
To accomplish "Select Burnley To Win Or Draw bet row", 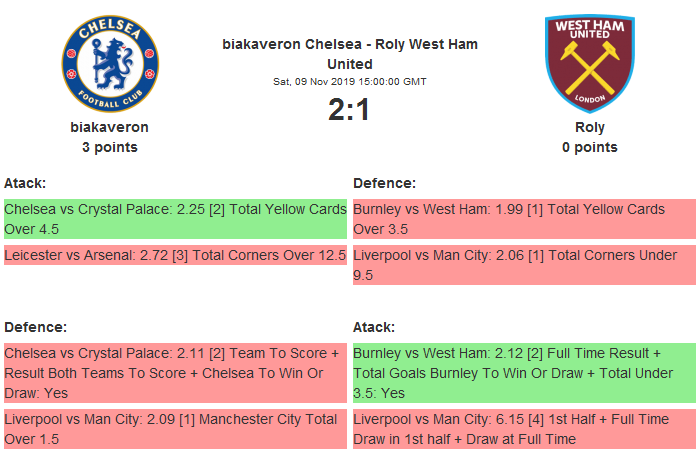I will (524, 373).
